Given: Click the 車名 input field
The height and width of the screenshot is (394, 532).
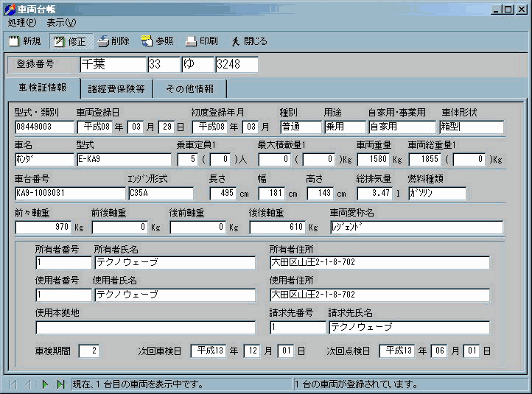Looking at the screenshot, I should pyautogui.click(x=43, y=160).
